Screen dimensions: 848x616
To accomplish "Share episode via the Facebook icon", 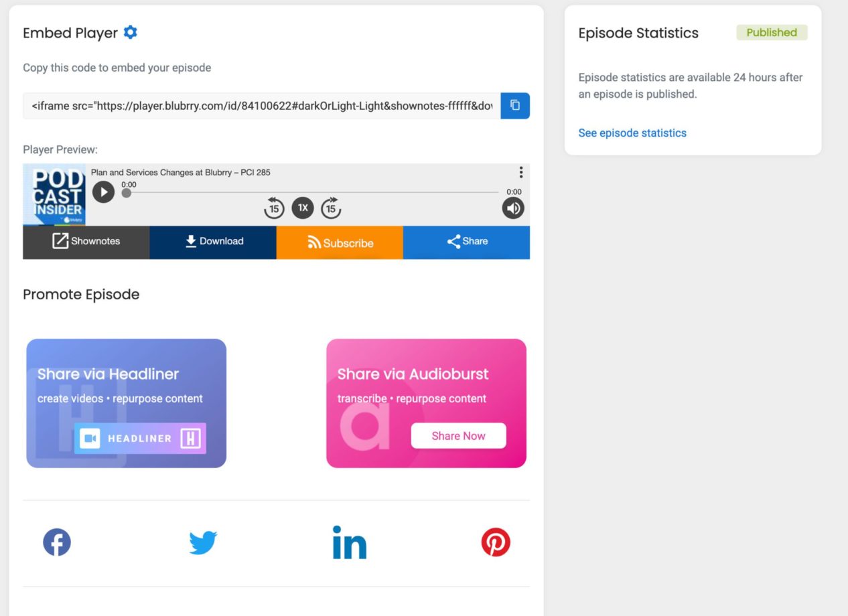I will tap(57, 542).
